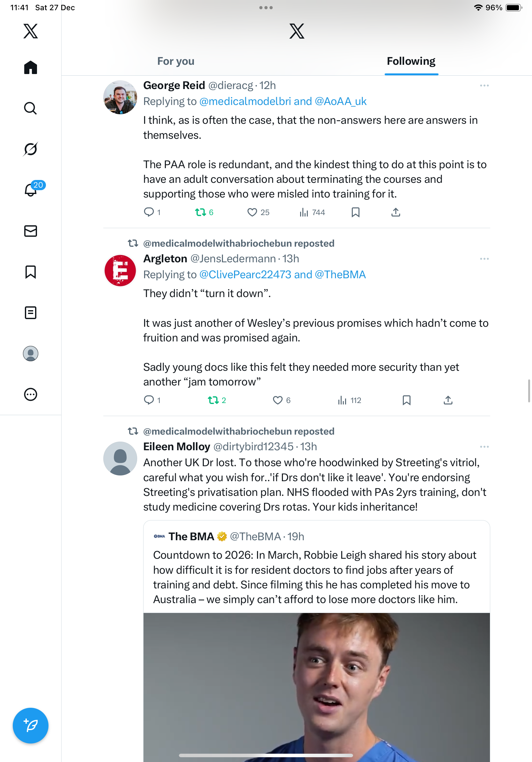Open notifications bell with 20 badge
The width and height of the screenshot is (532, 762).
point(31,190)
